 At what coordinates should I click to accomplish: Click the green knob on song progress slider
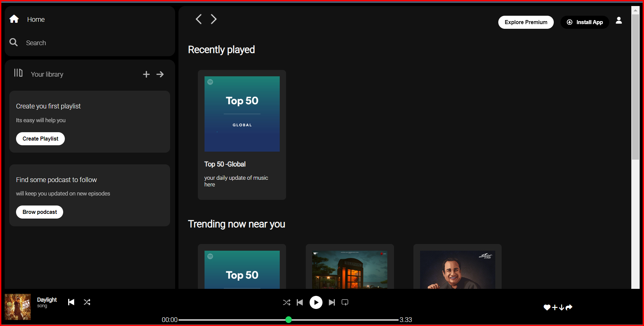point(289,320)
